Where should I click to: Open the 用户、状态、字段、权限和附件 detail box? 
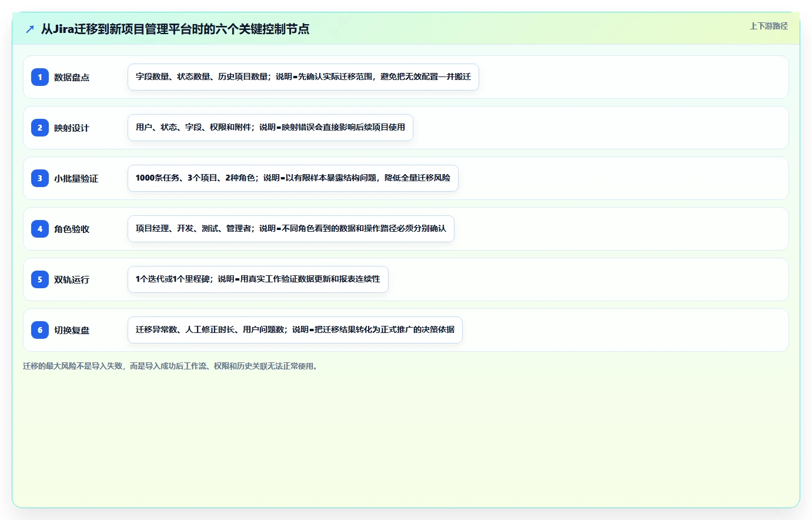click(270, 128)
